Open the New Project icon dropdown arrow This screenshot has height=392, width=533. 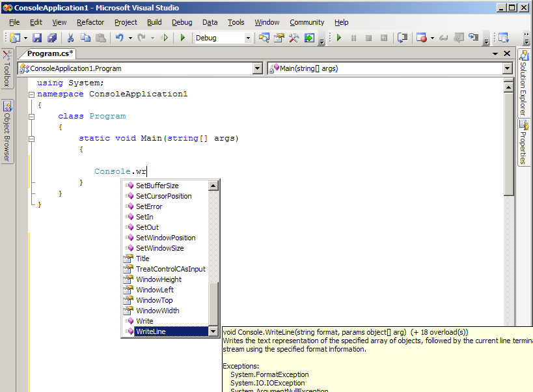(25, 38)
